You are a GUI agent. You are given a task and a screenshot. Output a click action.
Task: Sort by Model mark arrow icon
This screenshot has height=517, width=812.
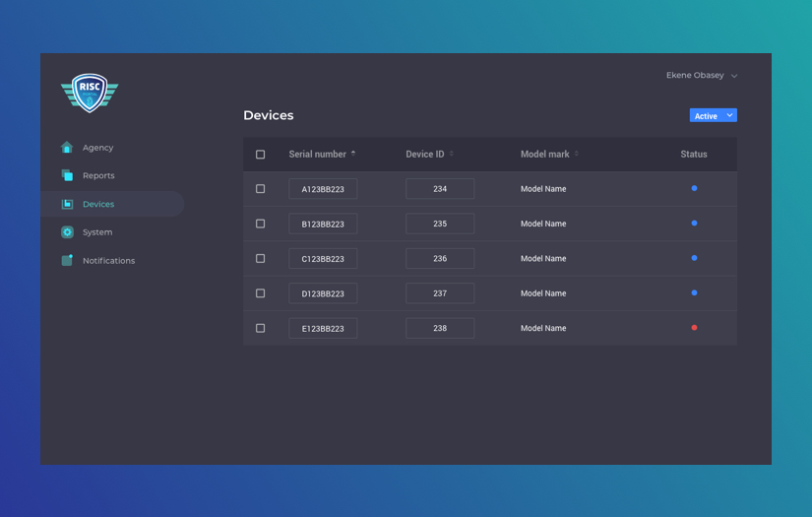pos(577,154)
